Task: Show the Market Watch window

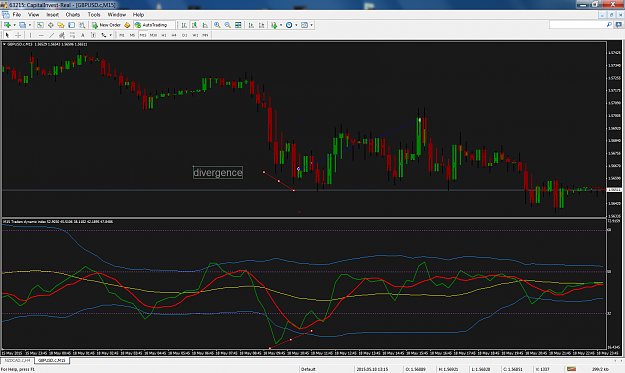Action: coord(40,25)
